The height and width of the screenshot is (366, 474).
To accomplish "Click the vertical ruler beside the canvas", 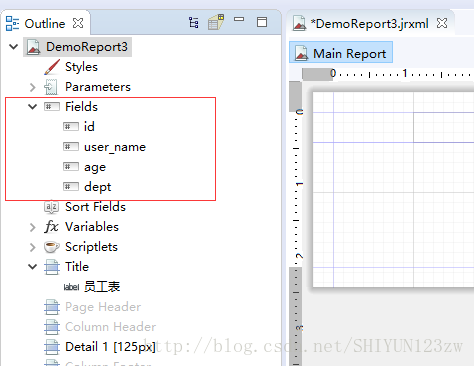I will [x=295, y=223].
